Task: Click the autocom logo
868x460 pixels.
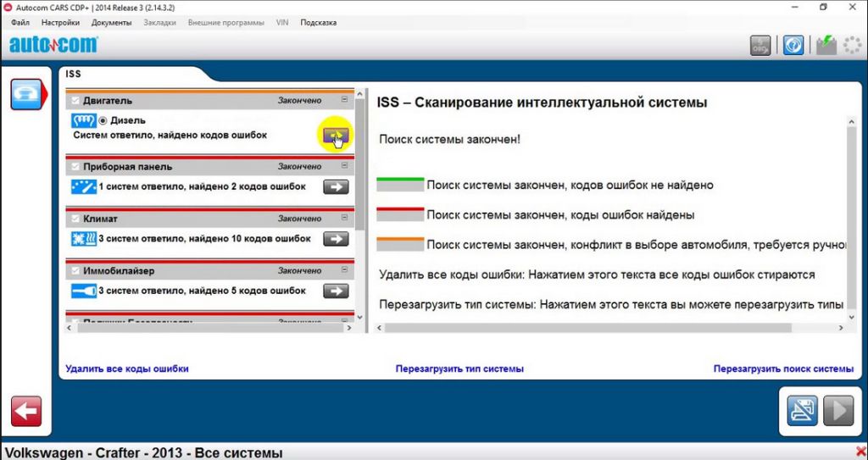Action: pos(53,45)
